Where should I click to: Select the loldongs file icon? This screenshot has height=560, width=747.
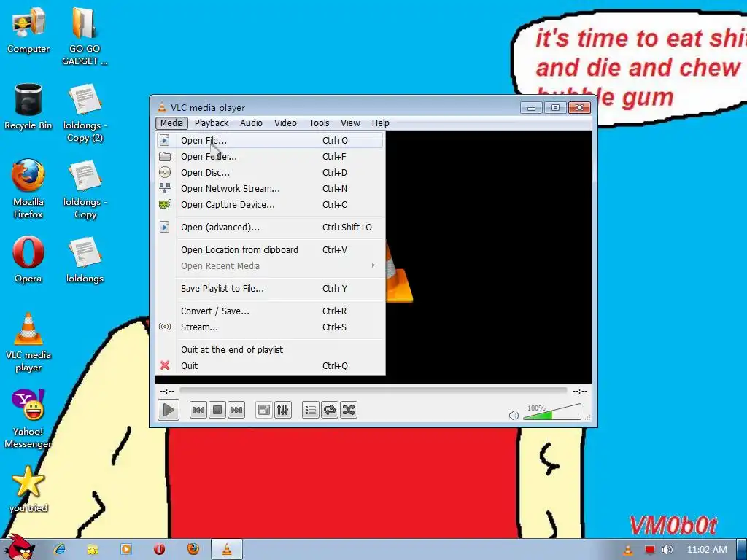(85, 260)
